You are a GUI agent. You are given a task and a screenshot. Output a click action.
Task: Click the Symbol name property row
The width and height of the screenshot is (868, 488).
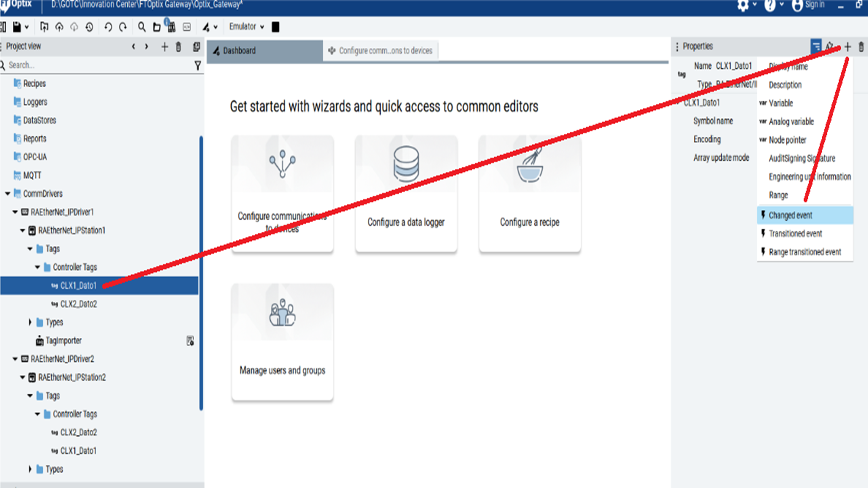713,121
